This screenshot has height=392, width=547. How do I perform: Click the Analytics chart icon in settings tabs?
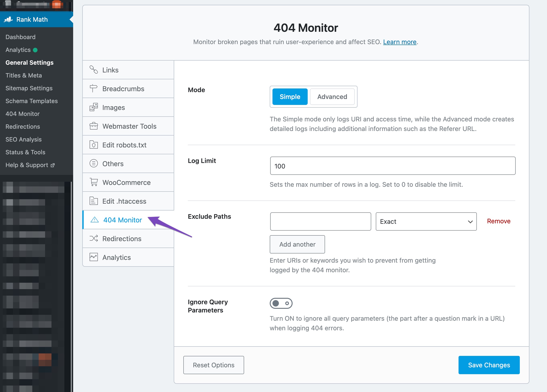(93, 257)
